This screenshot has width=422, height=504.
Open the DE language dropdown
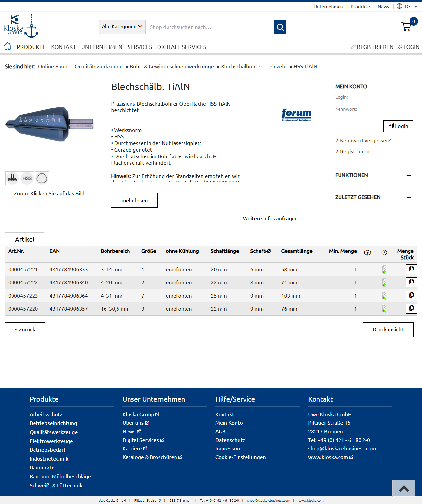411,7
